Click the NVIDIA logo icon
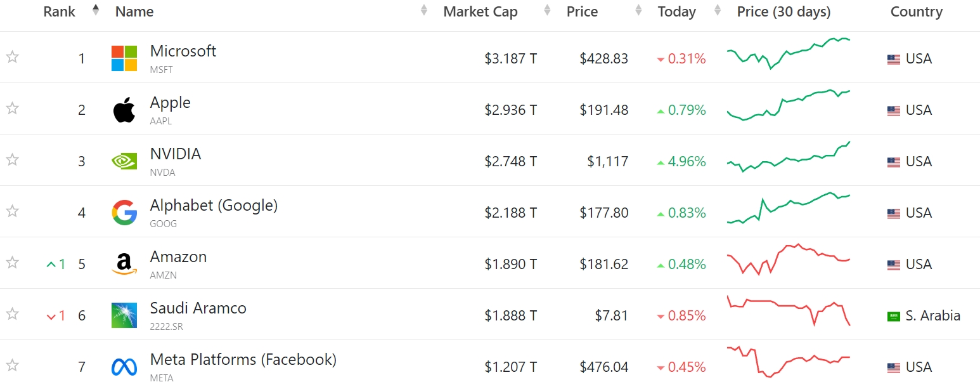 tap(124, 161)
